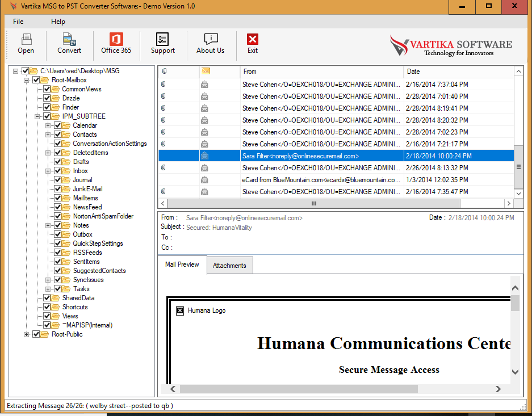Click the Open toolbar icon
This screenshot has height=416, width=532.
pos(26,39)
